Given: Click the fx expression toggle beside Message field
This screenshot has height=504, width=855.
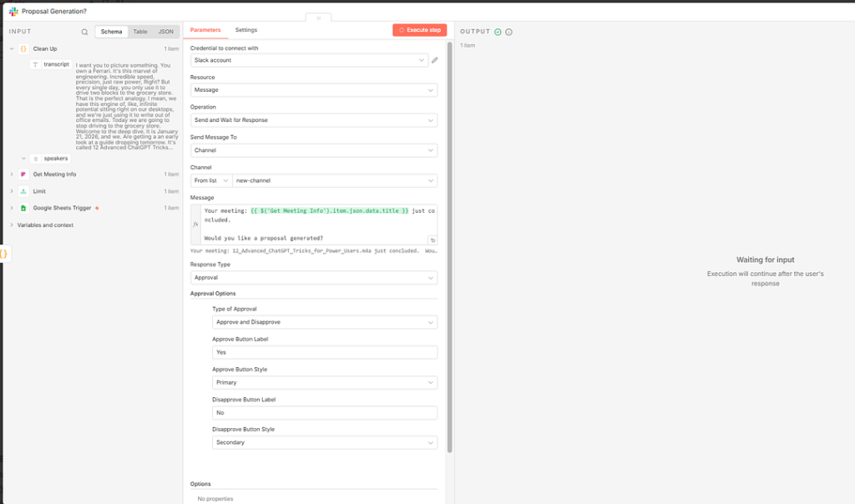Looking at the screenshot, I should [x=195, y=224].
